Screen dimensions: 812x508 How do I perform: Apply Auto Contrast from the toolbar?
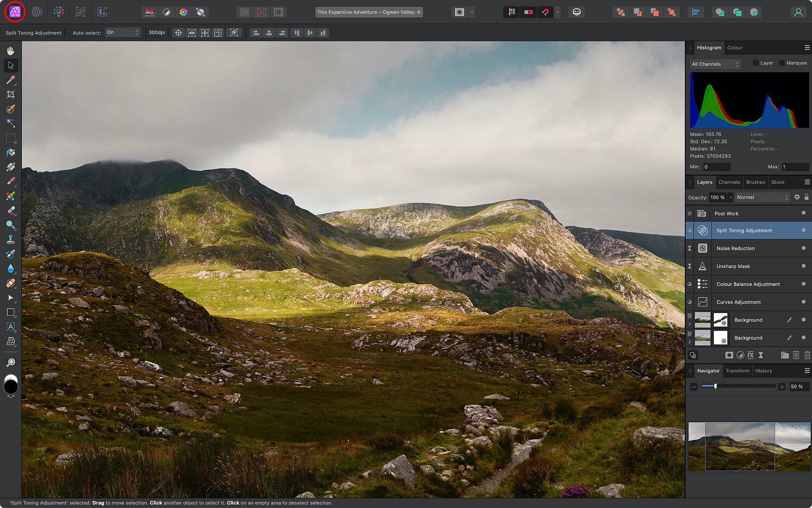pyautogui.click(x=167, y=12)
